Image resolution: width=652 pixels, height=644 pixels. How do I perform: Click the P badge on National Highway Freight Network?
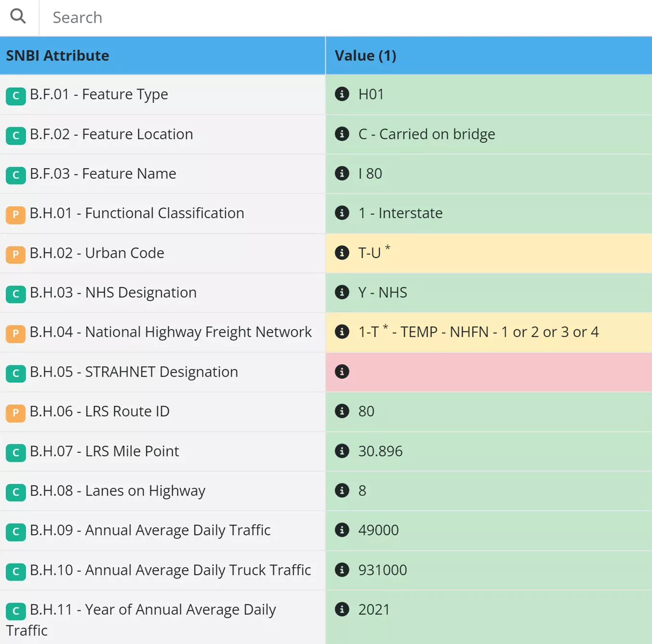click(x=16, y=333)
